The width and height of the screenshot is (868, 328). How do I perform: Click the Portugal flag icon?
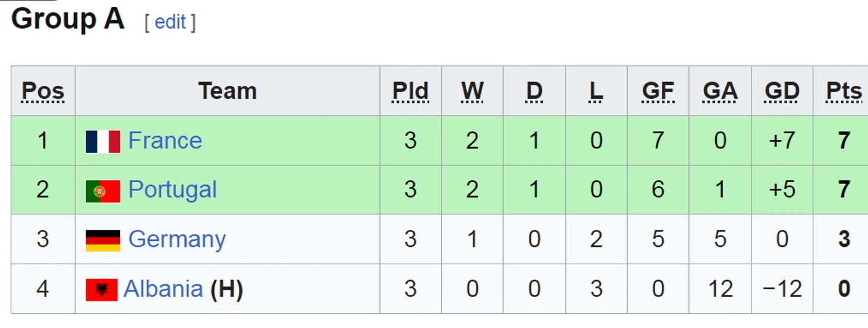(103, 191)
